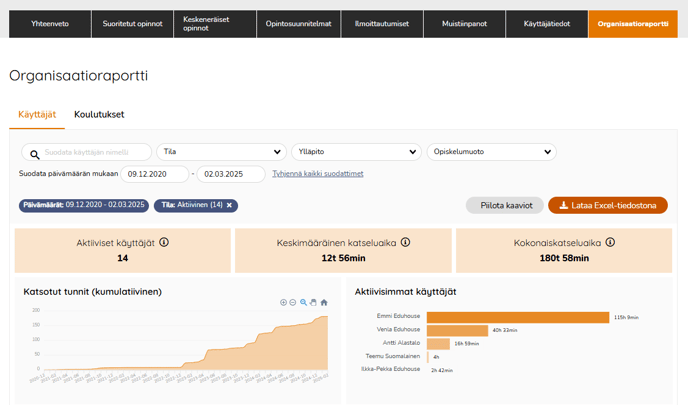
Task: Select the chart pan hand tool
Action: click(313, 302)
